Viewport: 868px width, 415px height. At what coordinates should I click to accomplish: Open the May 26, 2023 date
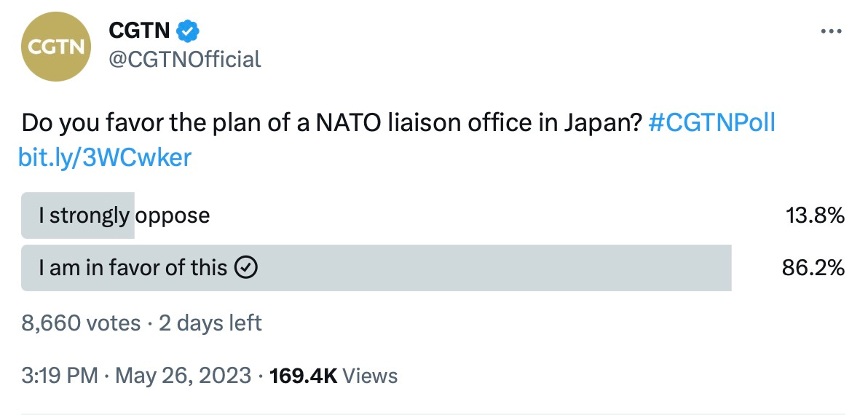coord(184,376)
